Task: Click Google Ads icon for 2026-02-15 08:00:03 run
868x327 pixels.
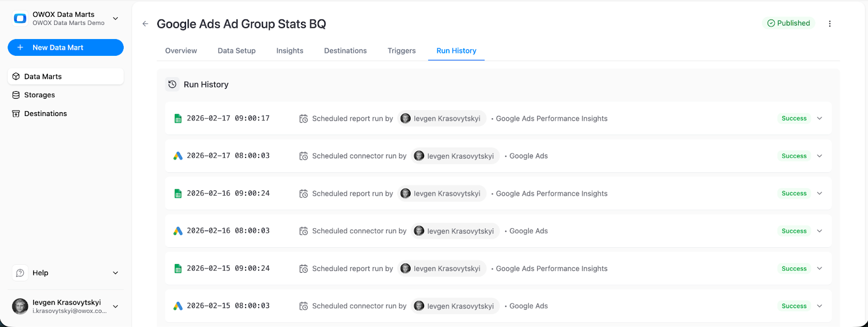Action: point(178,306)
